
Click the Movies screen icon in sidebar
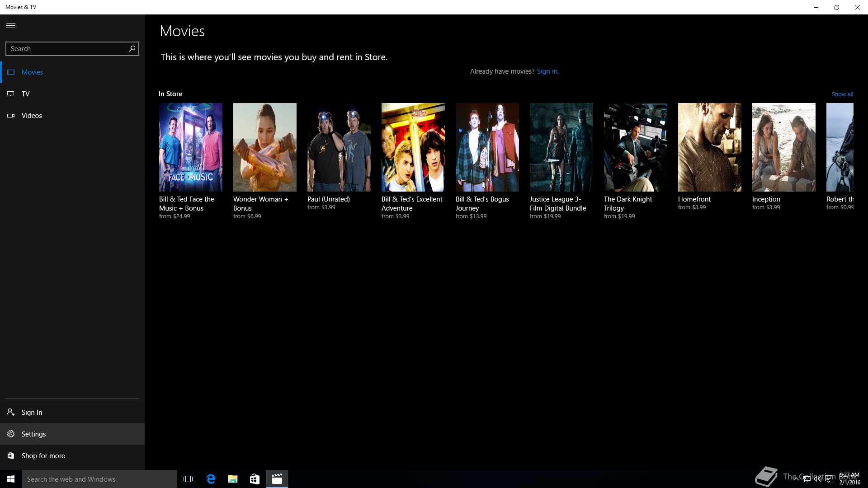point(11,72)
